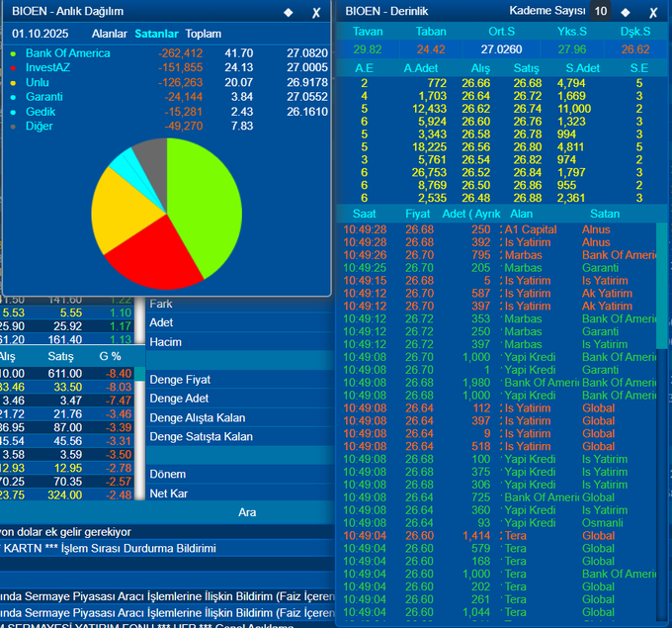Select the Satanlar tab

(x=156, y=34)
